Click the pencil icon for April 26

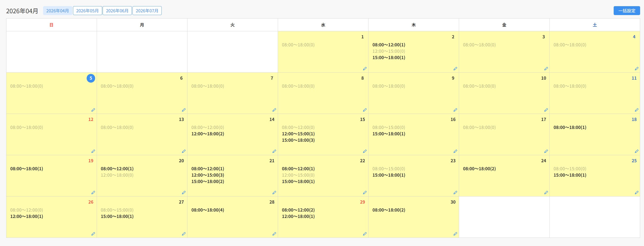(93, 234)
